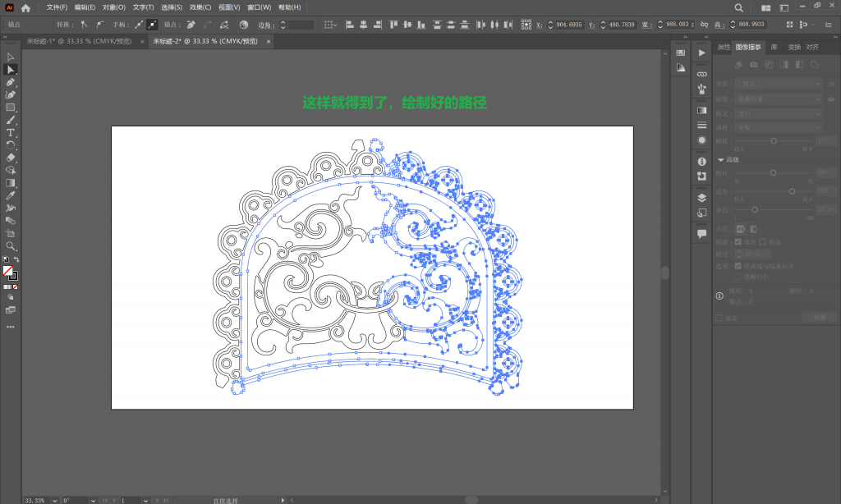Select fill/stroke swatch in toolbox
Image resolution: width=841 pixels, height=504 pixels.
pyautogui.click(x=10, y=273)
